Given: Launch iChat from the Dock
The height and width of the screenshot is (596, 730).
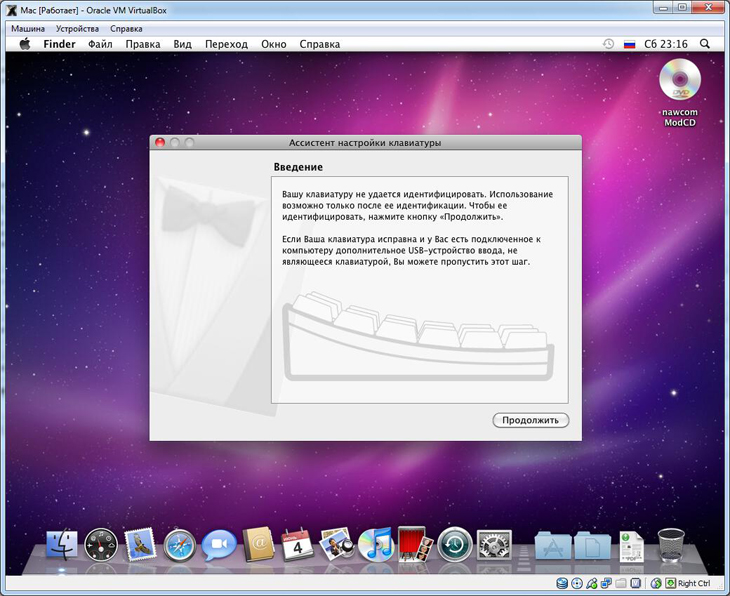Looking at the screenshot, I should tap(219, 544).
